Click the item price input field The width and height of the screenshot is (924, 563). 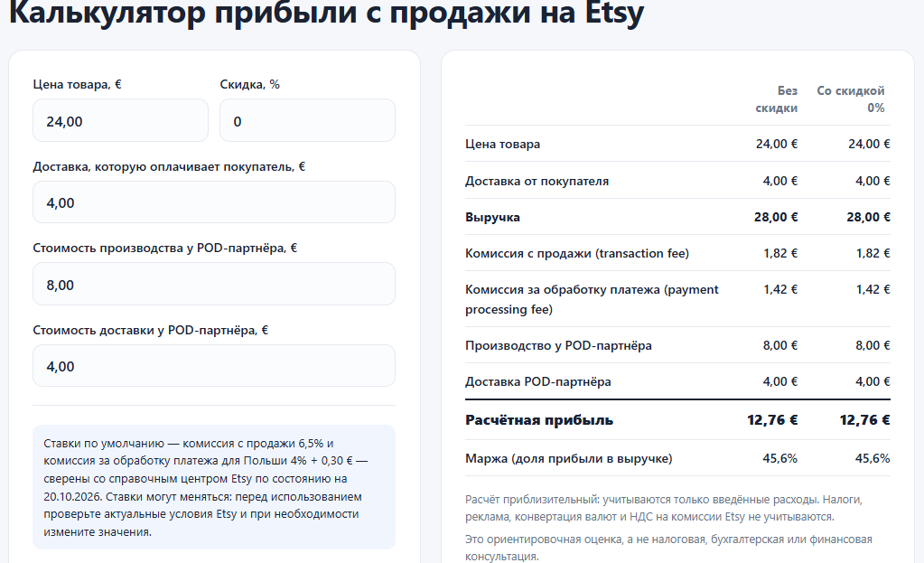(120, 120)
